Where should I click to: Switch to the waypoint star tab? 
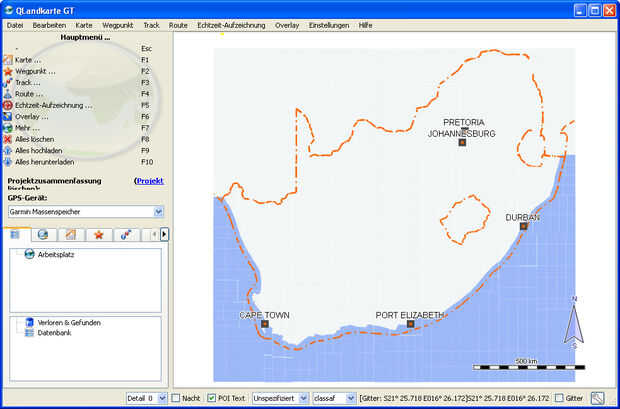pyautogui.click(x=98, y=235)
